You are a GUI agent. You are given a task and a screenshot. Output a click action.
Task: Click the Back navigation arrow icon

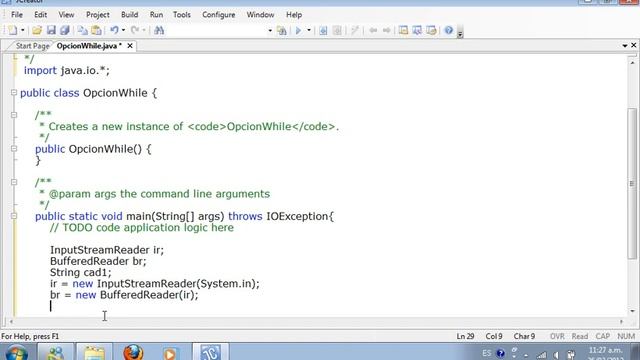(373, 30)
